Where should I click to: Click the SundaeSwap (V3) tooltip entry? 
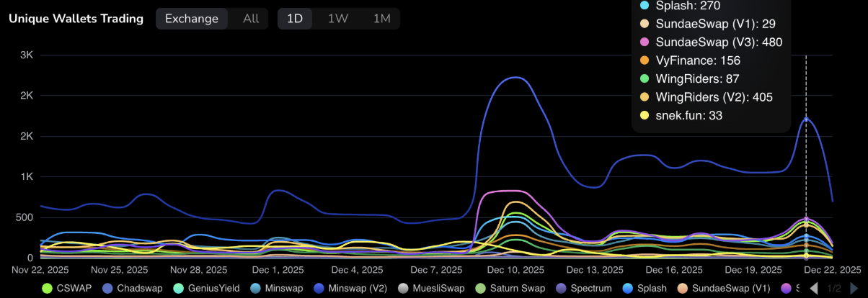[707, 42]
